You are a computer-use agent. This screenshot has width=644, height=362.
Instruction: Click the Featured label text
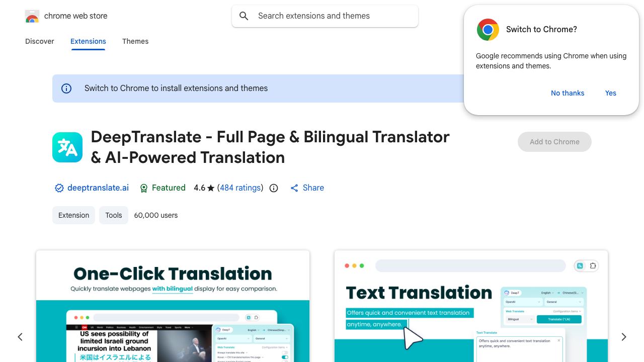[x=169, y=188]
